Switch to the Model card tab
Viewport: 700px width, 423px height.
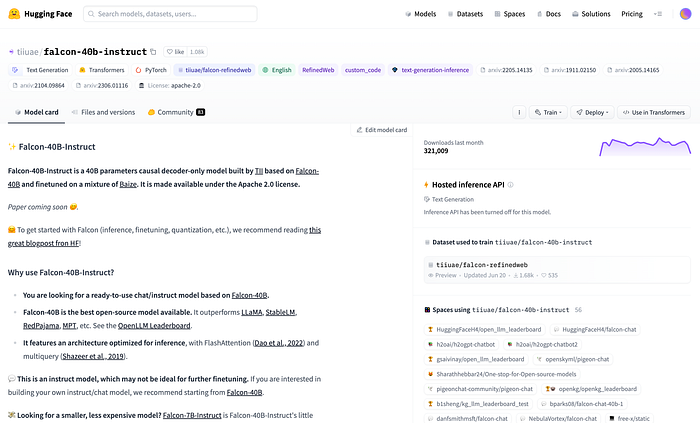[x=37, y=112]
